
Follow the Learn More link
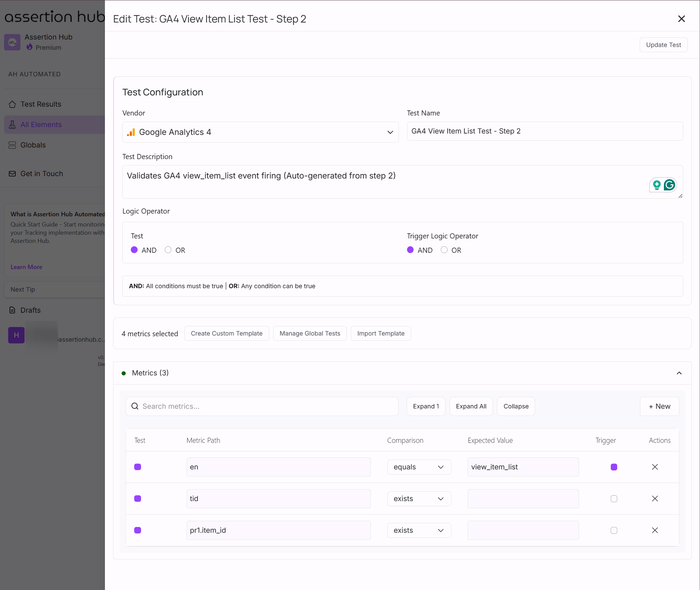click(x=26, y=267)
